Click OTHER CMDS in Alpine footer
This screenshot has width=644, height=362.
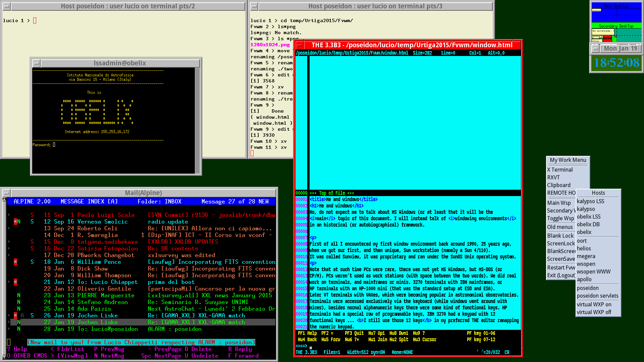(x=27, y=356)
